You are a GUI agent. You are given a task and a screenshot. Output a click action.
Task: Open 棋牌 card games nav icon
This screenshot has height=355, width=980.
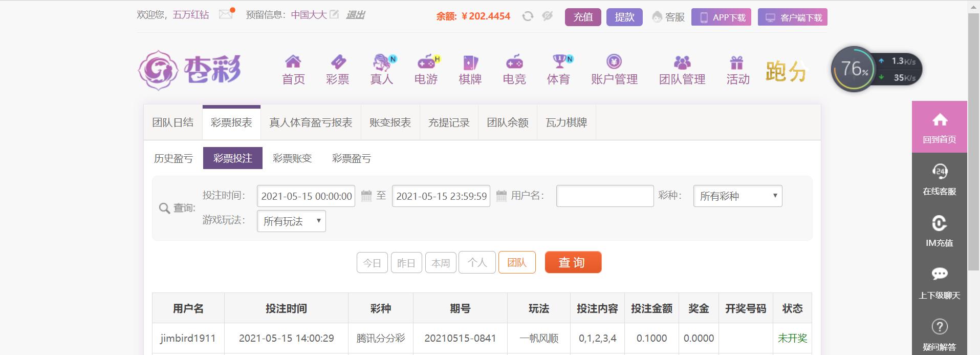[470, 70]
